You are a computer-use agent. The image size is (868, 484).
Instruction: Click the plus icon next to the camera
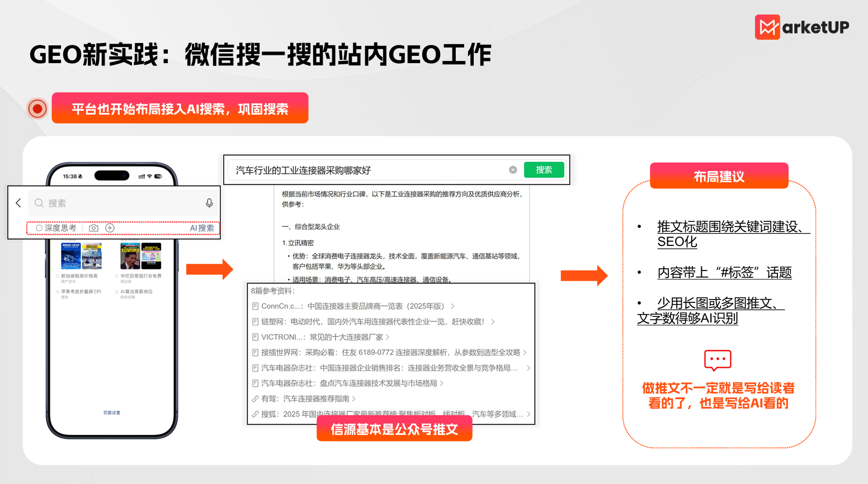[110, 228]
